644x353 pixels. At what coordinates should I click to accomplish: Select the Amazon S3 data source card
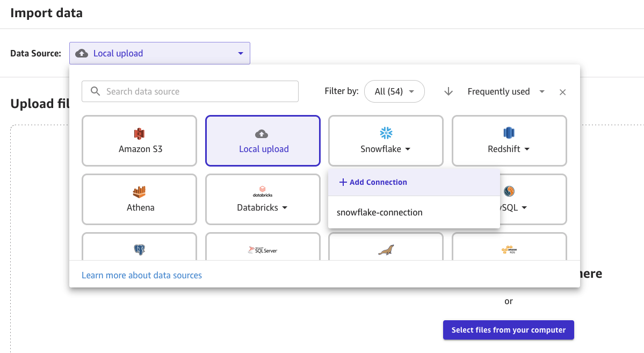[139, 141]
